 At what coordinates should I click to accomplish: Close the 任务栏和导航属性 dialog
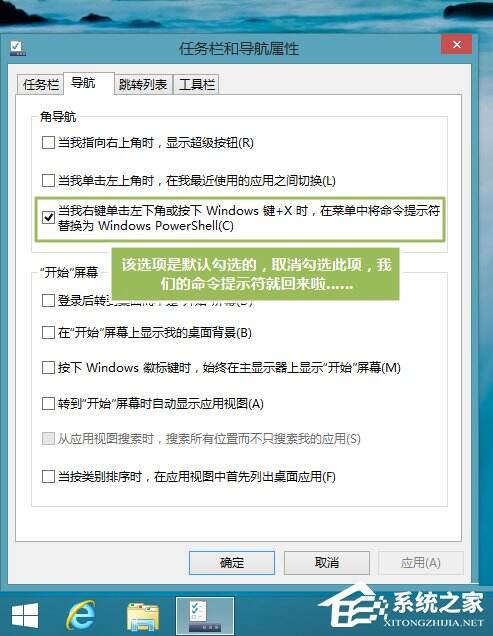point(456,45)
